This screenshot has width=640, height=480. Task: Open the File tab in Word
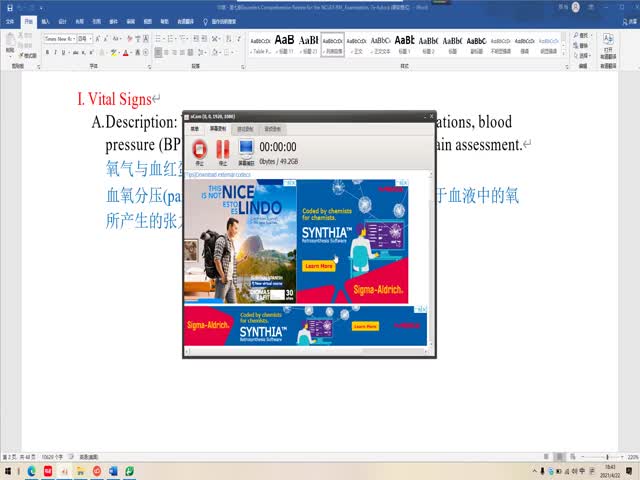point(10,22)
